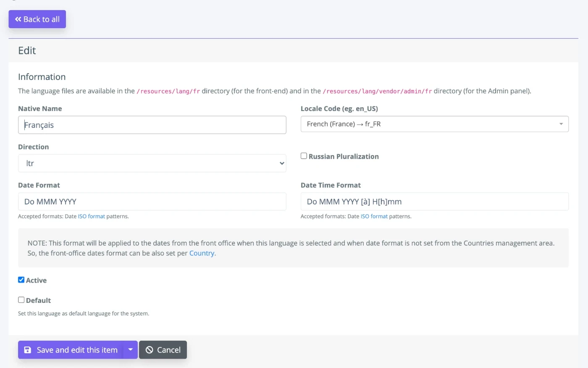Click the double-chevron icon in Back to all
The image size is (588, 368).
point(18,19)
